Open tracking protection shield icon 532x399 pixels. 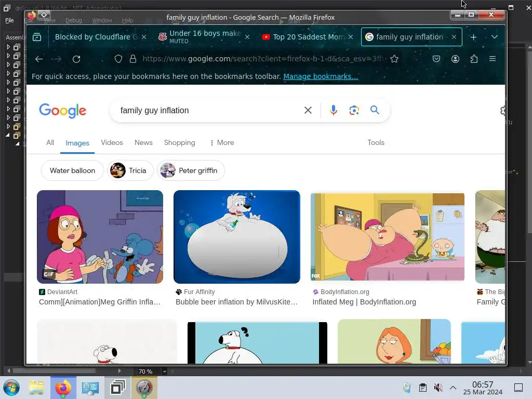118,59
